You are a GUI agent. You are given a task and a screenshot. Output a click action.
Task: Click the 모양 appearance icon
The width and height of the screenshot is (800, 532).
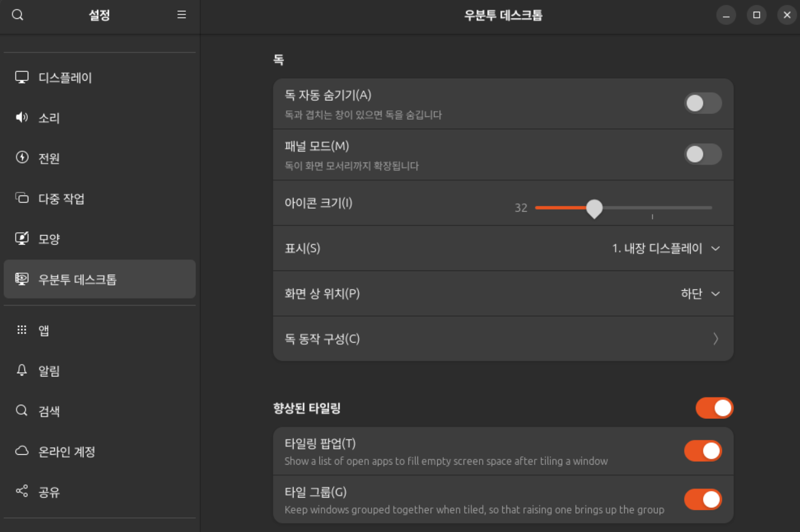tap(22, 238)
